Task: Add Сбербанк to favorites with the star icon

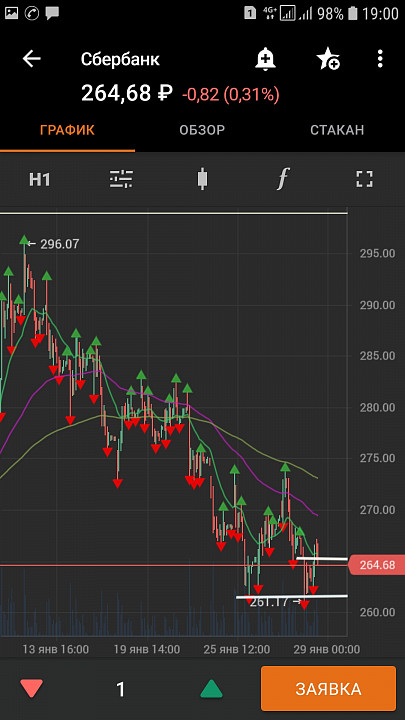Action: coord(328,59)
